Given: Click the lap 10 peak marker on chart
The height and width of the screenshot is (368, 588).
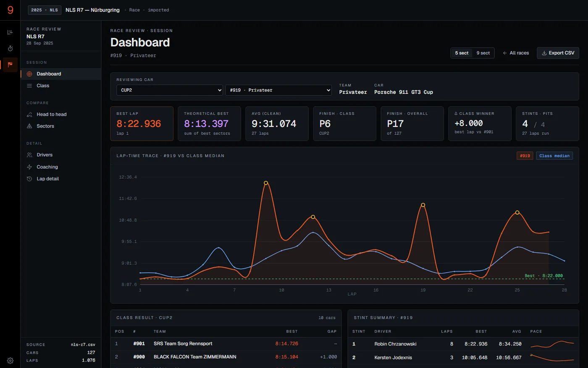Looking at the screenshot, I should (x=266, y=183).
